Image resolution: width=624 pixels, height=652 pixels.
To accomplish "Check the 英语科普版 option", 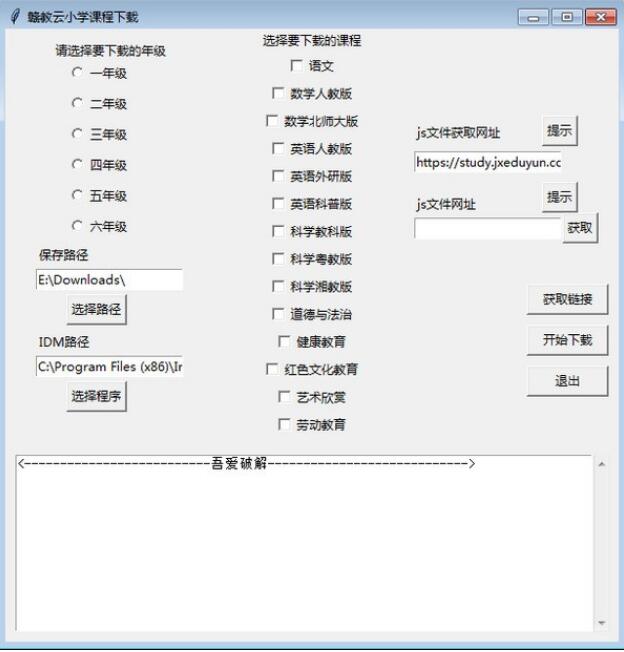I will (x=278, y=204).
